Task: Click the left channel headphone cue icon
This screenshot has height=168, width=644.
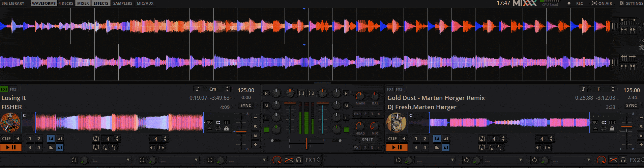Action: 301,93
